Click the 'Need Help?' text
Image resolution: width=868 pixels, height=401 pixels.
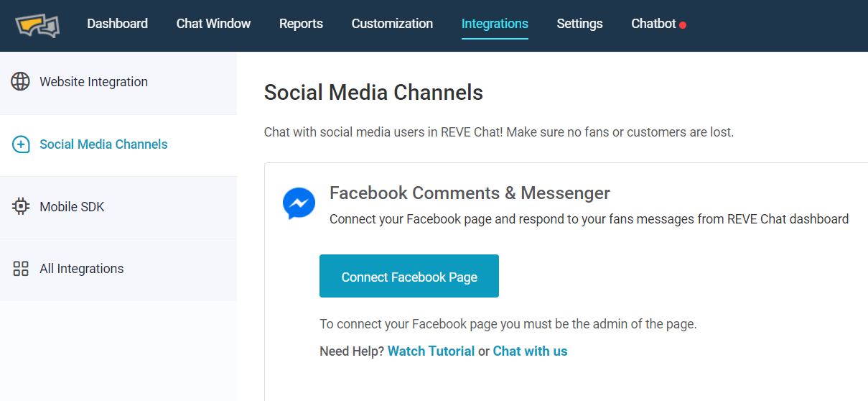point(352,351)
